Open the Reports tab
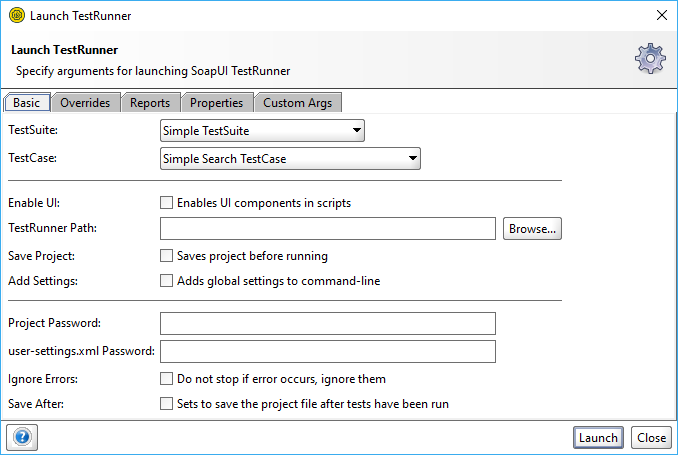Image resolution: width=678 pixels, height=455 pixels. point(150,103)
